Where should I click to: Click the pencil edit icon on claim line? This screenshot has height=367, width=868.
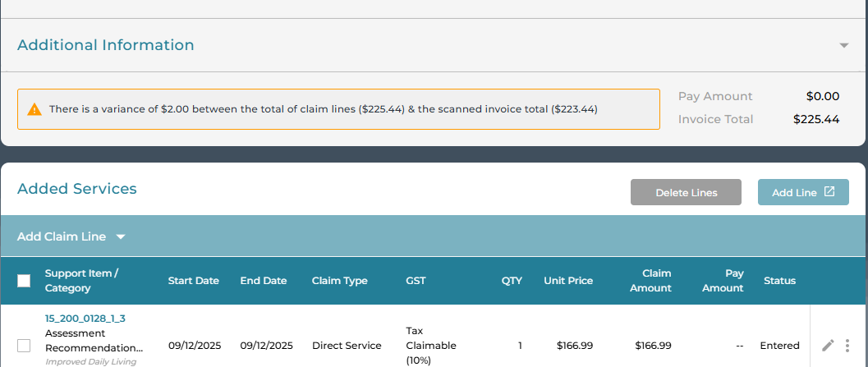click(829, 346)
